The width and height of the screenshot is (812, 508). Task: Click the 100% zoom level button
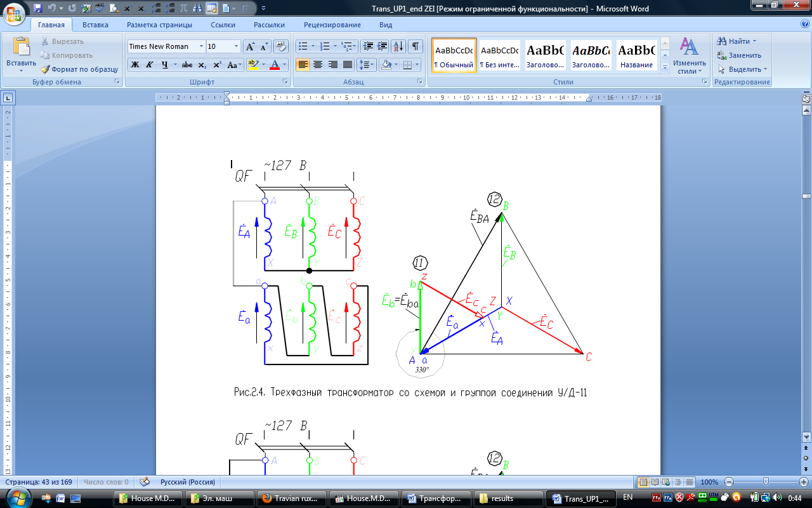coord(709,482)
